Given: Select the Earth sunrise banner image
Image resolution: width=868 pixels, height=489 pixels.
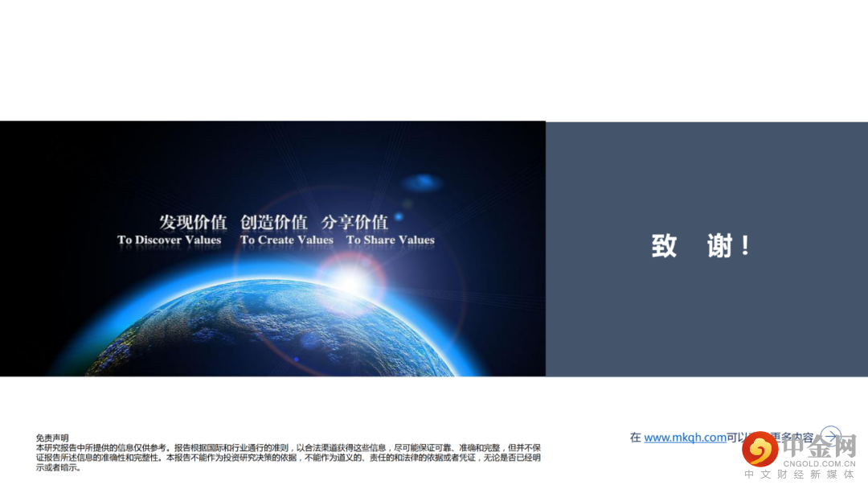Looking at the screenshot, I should point(273,249).
